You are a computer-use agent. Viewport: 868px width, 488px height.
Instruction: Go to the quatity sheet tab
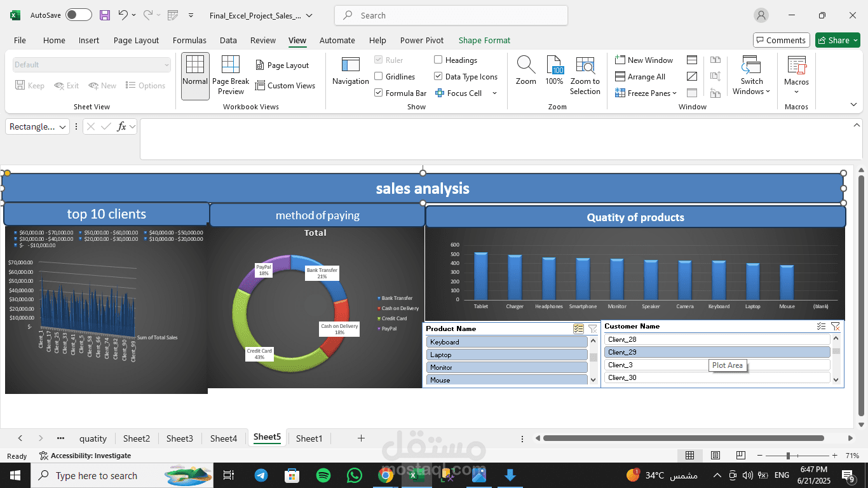point(93,438)
